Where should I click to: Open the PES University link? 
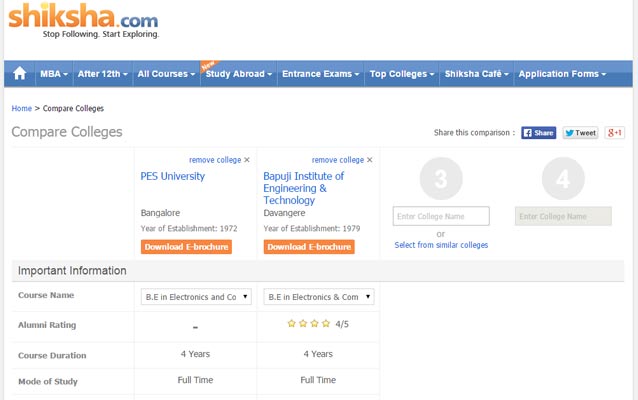click(173, 176)
